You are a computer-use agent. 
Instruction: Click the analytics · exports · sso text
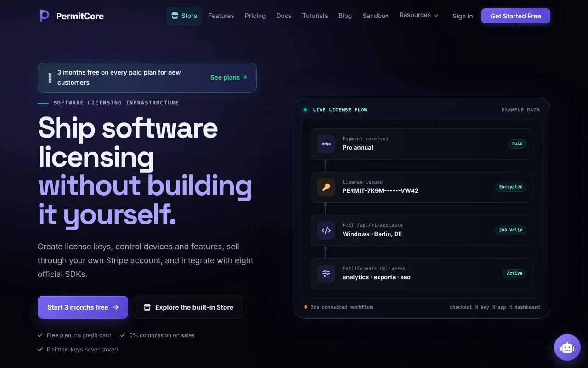click(x=377, y=277)
